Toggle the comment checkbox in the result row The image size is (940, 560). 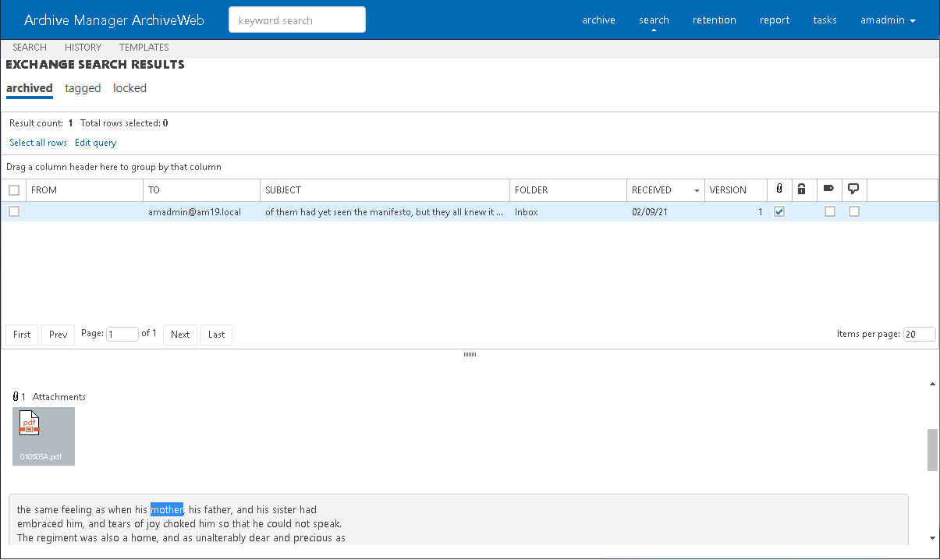coord(854,211)
